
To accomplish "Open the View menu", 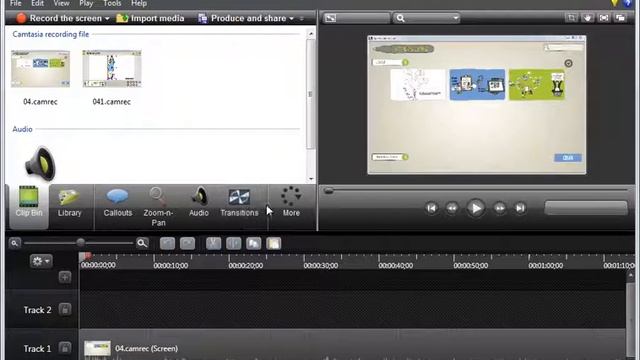I will (x=61, y=3).
